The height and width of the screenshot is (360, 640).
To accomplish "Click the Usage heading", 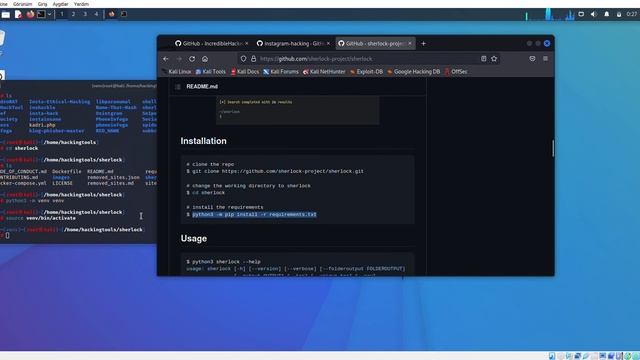I will tap(193, 238).
